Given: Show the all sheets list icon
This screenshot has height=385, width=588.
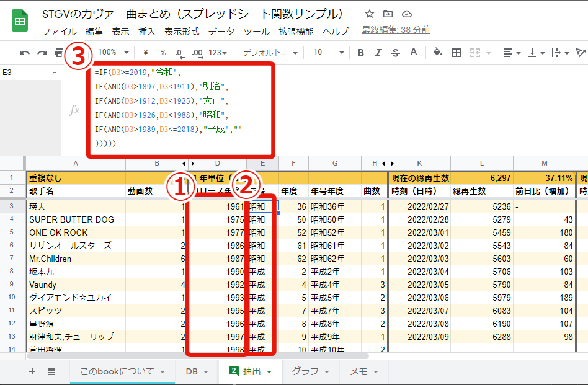Looking at the screenshot, I should click(x=51, y=371).
